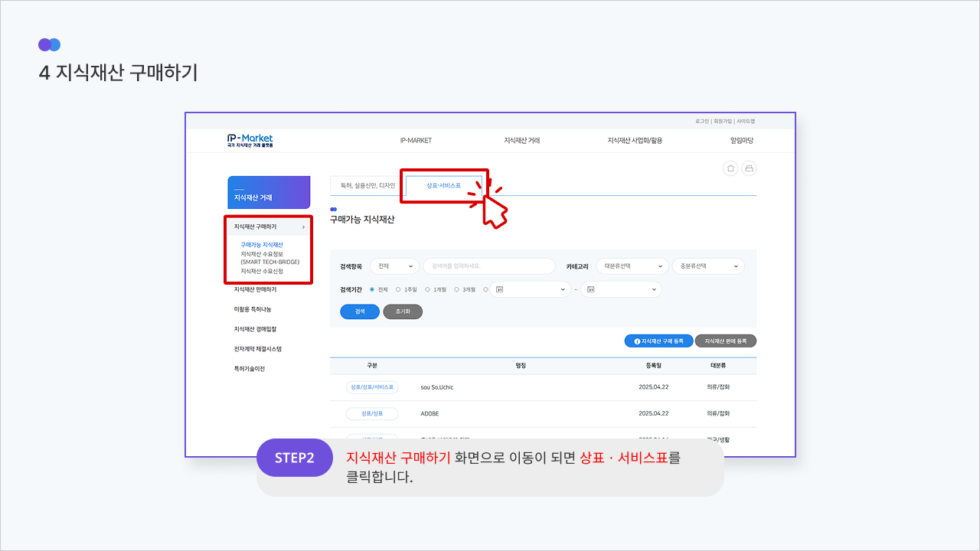Click the printer icon at top right
Image resolution: width=980 pixels, height=551 pixels.
coord(750,168)
